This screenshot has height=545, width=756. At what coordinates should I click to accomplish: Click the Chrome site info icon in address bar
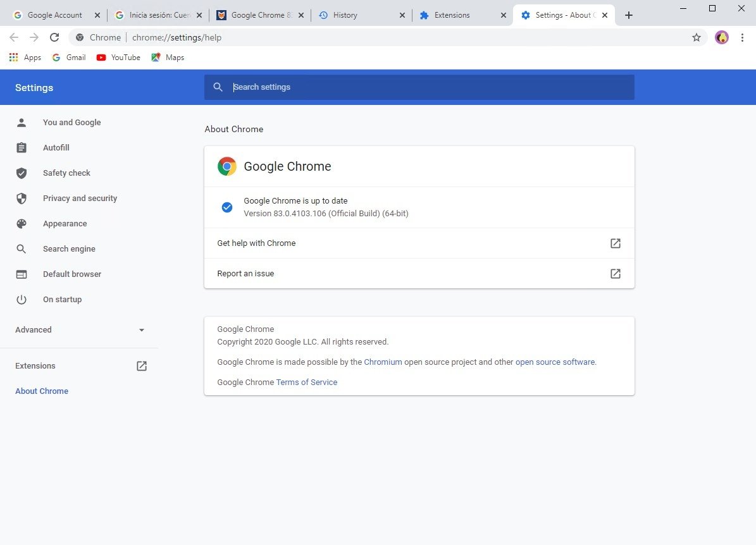(80, 37)
